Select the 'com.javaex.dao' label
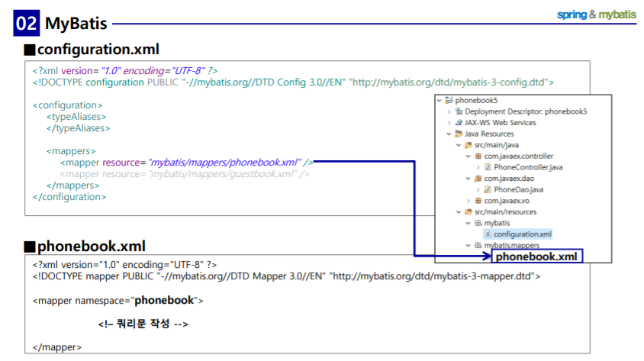This screenshot has width=644, height=361. point(509,179)
